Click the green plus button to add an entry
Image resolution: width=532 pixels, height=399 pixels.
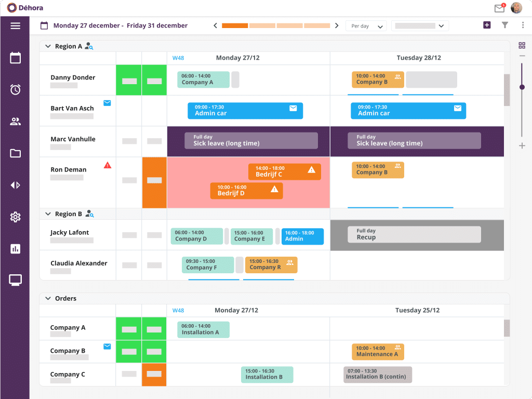(487, 24)
